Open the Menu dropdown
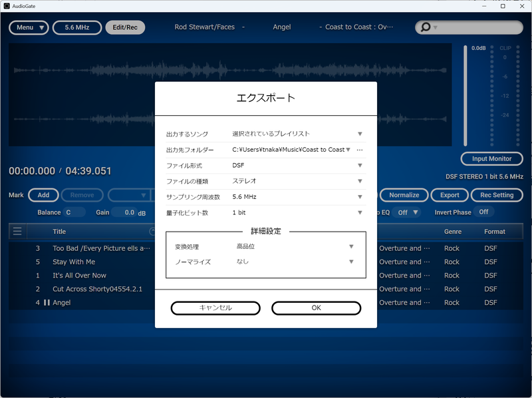Screen dimensions: 532x398 (x=28, y=27)
